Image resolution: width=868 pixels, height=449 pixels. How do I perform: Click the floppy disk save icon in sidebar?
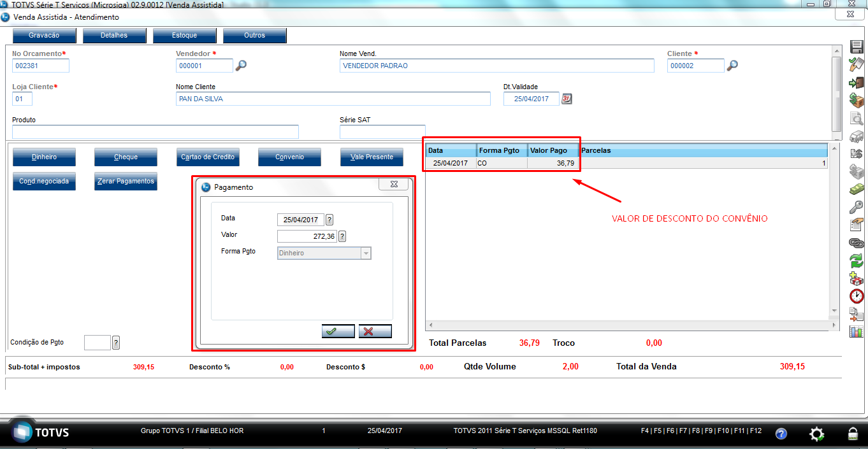[857, 47]
